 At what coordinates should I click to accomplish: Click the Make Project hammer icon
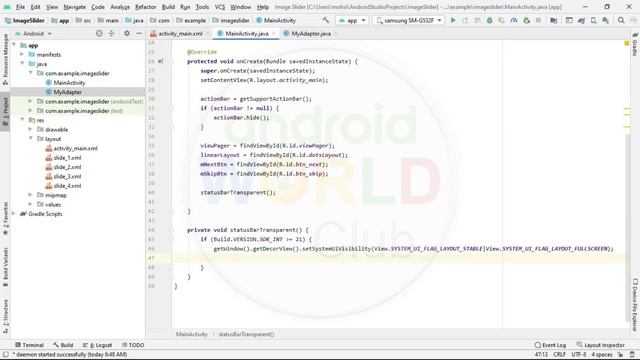click(x=326, y=20)
